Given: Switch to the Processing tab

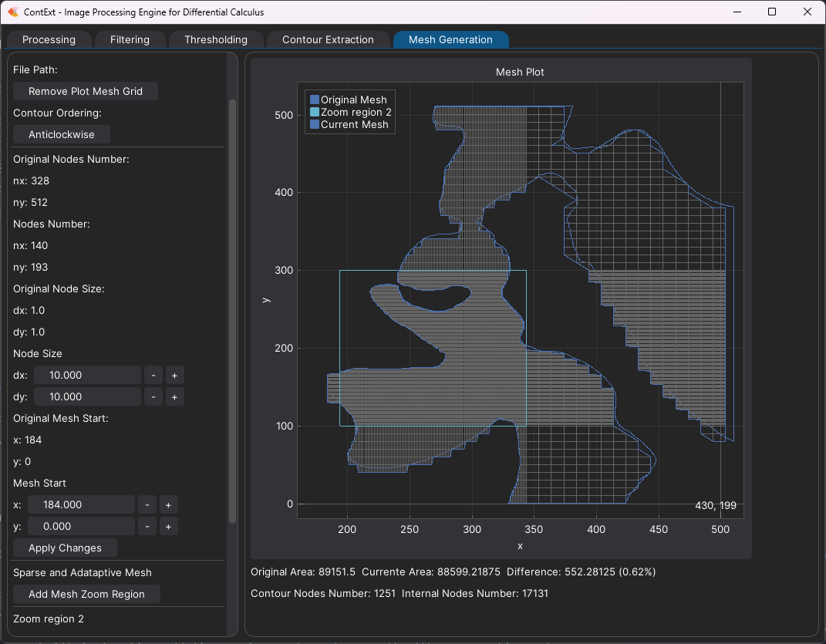Looking at the screenshot, I should point(49,39).
